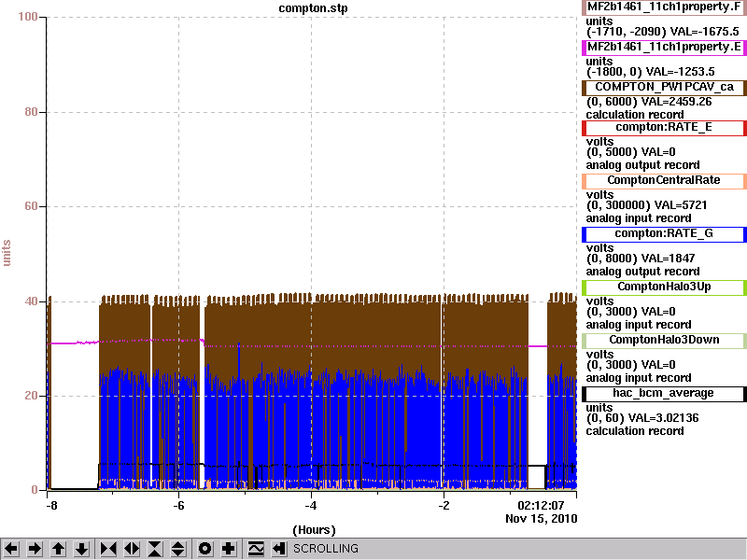Click the 'Nov 15, 2010' date label
The width and height of the screenshot is (747, 560).
[x=542, y=519]
